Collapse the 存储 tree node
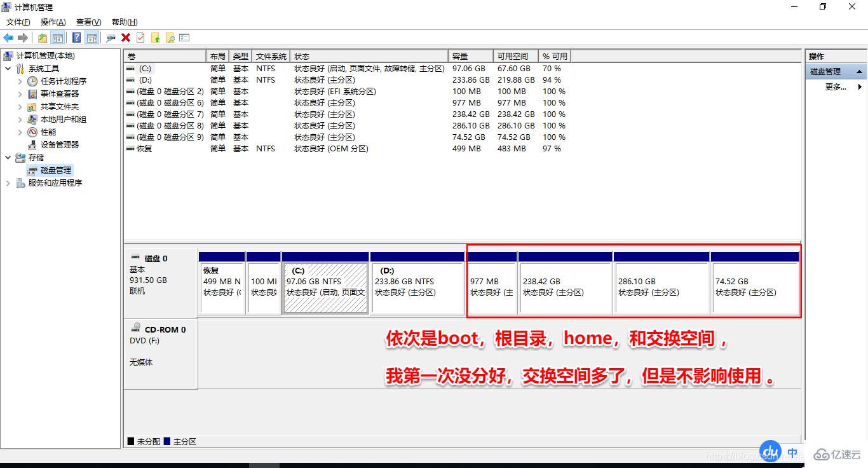868x468 pixels. (8, 158)
